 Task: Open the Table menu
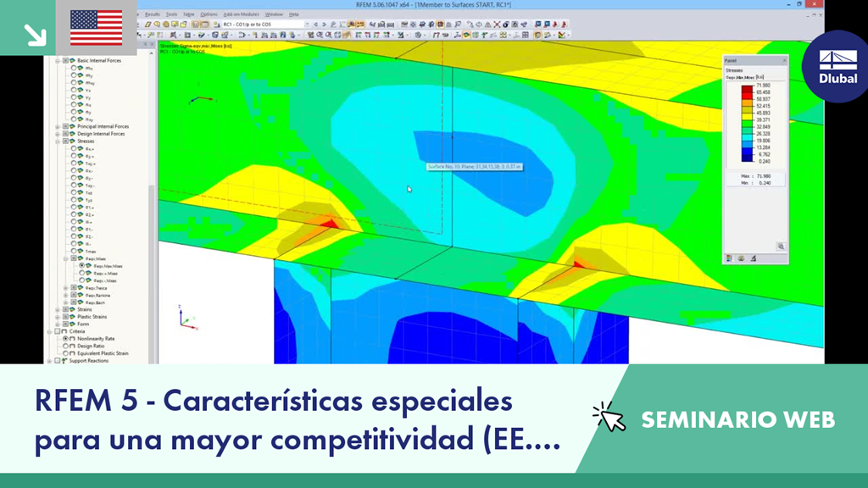(x=189, y=14)
